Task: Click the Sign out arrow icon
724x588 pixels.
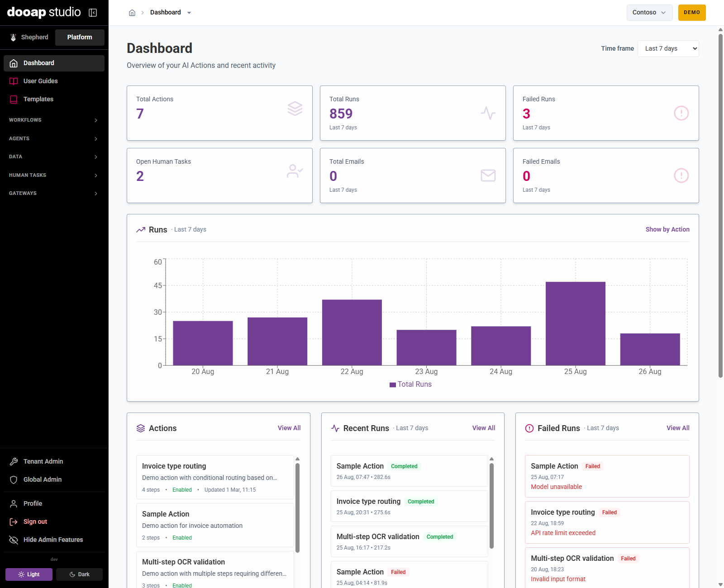Action: click(x=14, y=522)
